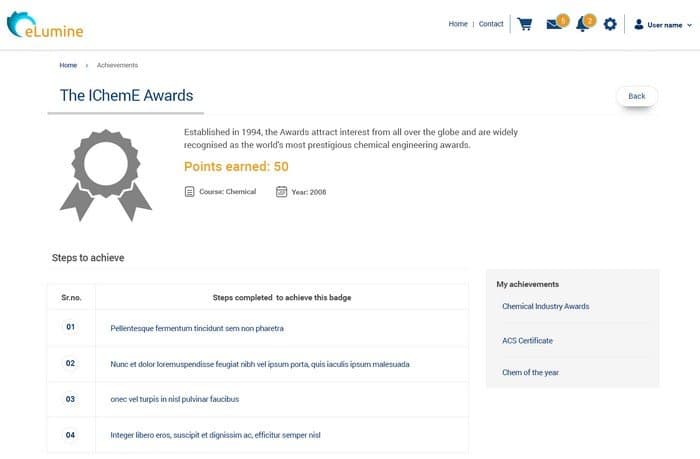700x459 pixels.
Task: Click the eLumine logo
Action: tap(45, 25)
